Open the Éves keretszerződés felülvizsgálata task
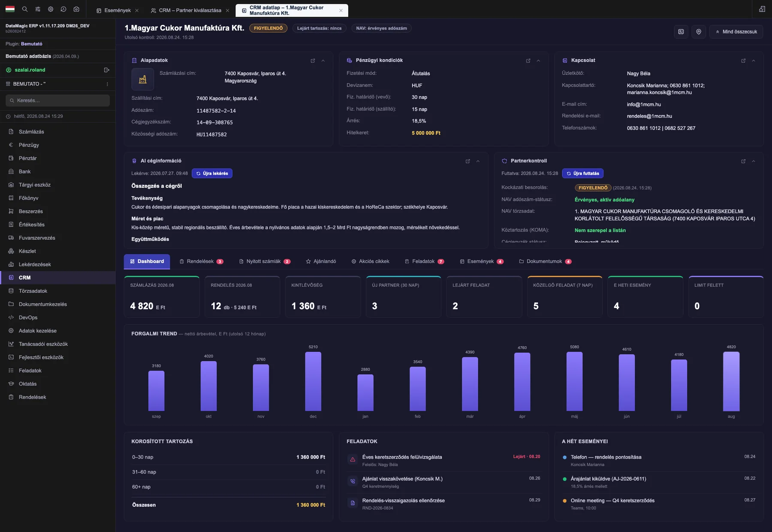Screen dimensions: 772x532 (443, 461)
